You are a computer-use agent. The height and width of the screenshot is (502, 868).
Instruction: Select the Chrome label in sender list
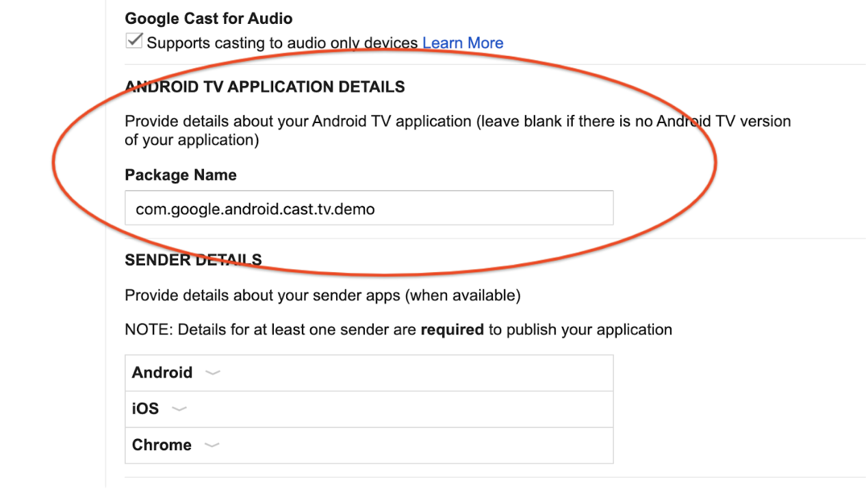[x=162, y=445]
